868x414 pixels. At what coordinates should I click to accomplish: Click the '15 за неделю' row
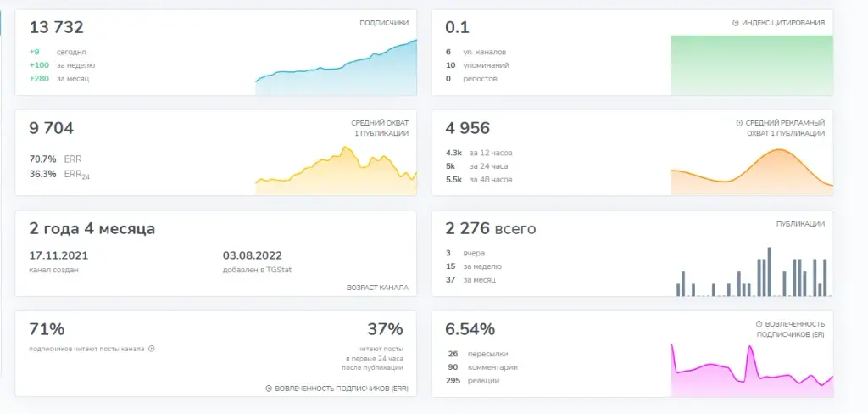tap(474, 266)
